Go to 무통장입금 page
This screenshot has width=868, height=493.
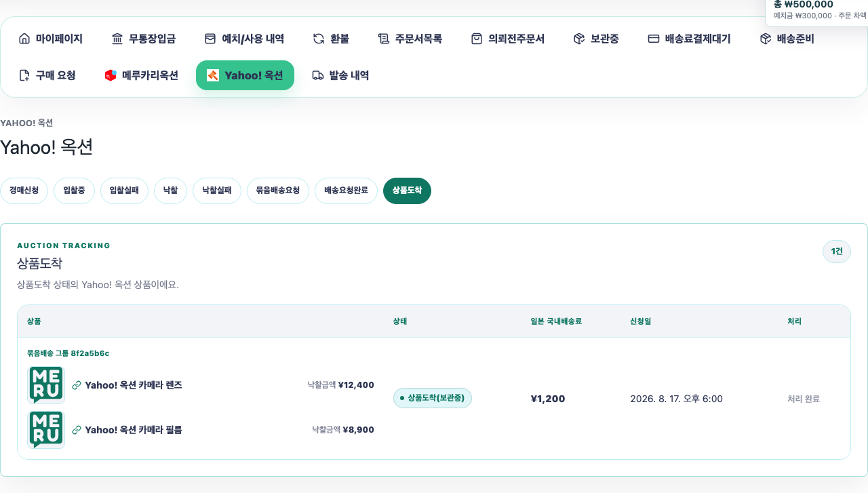(x=144, y=39)
